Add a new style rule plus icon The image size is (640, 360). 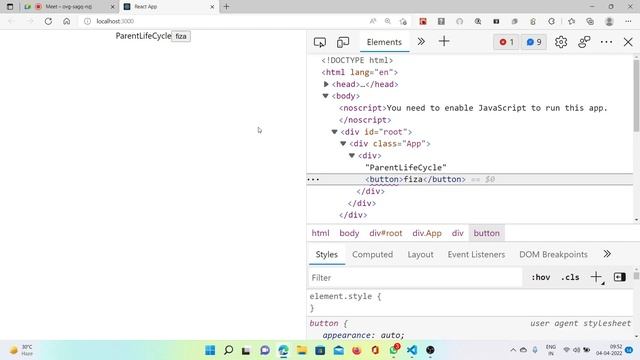tap(596, 277)
